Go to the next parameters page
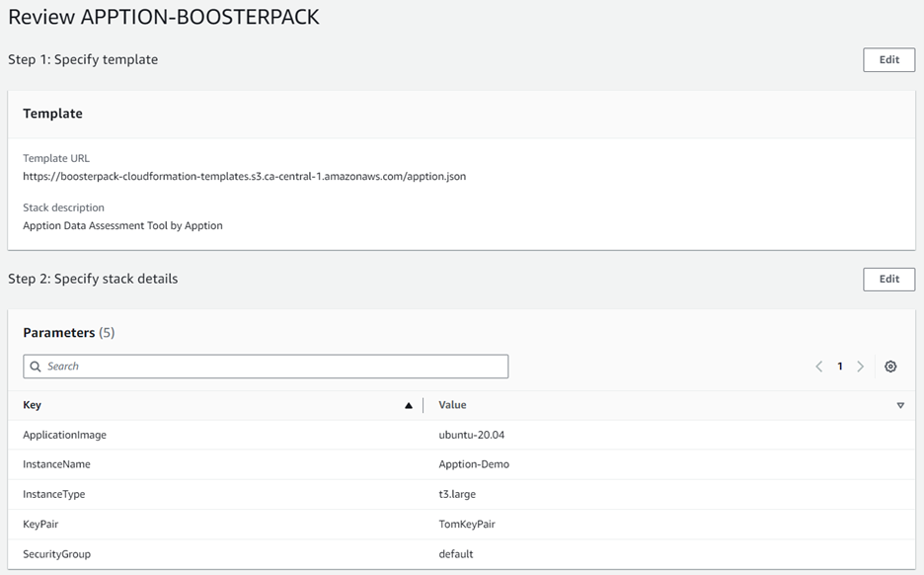Screen dimensions: 924x575 click(861, 367)
